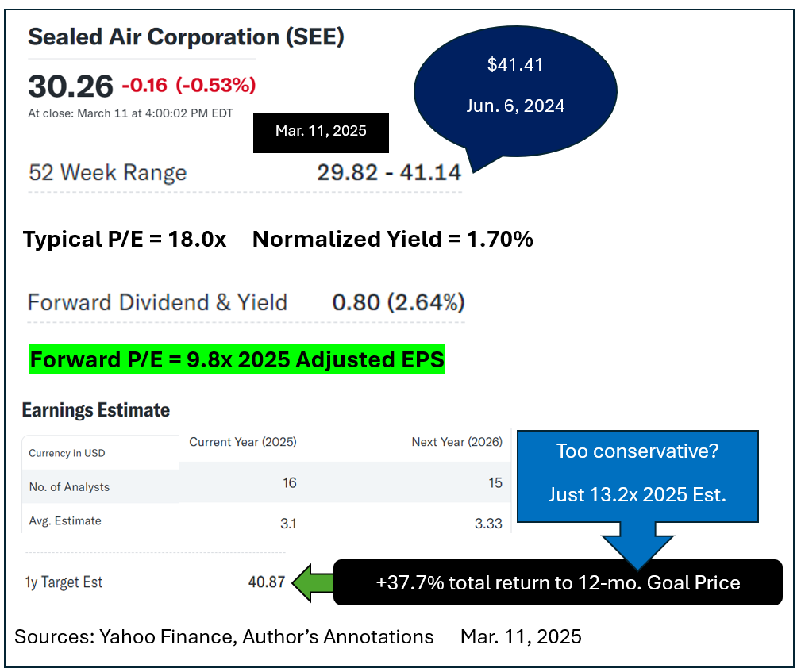Click the No. of Analysts row label
The width and height of the screenshot is (801, 672).
69,487
